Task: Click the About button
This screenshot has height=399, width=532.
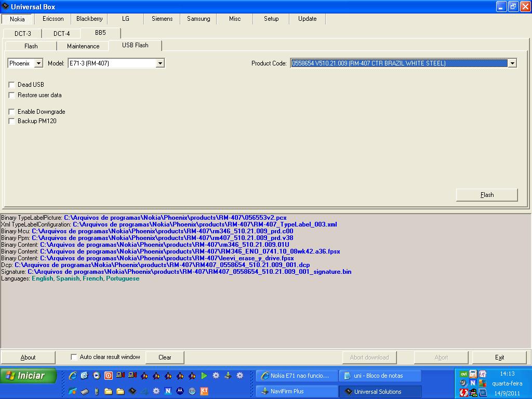Action: [x=28, y=357]
